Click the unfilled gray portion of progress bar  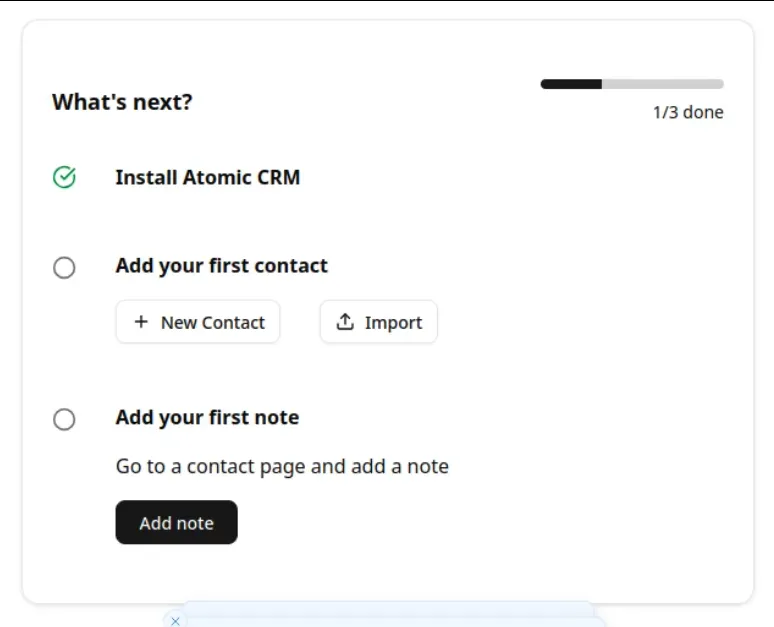tap(662, 84)
